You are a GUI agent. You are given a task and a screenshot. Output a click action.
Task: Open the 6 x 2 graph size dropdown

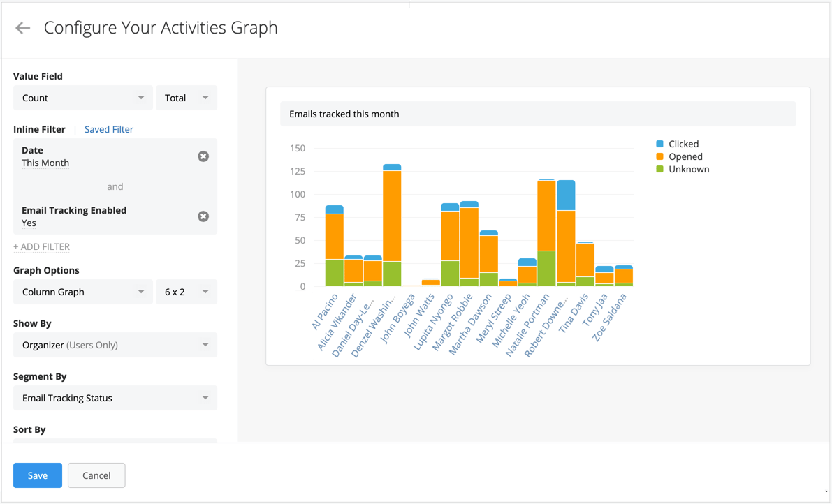click(x=186, y=292)
